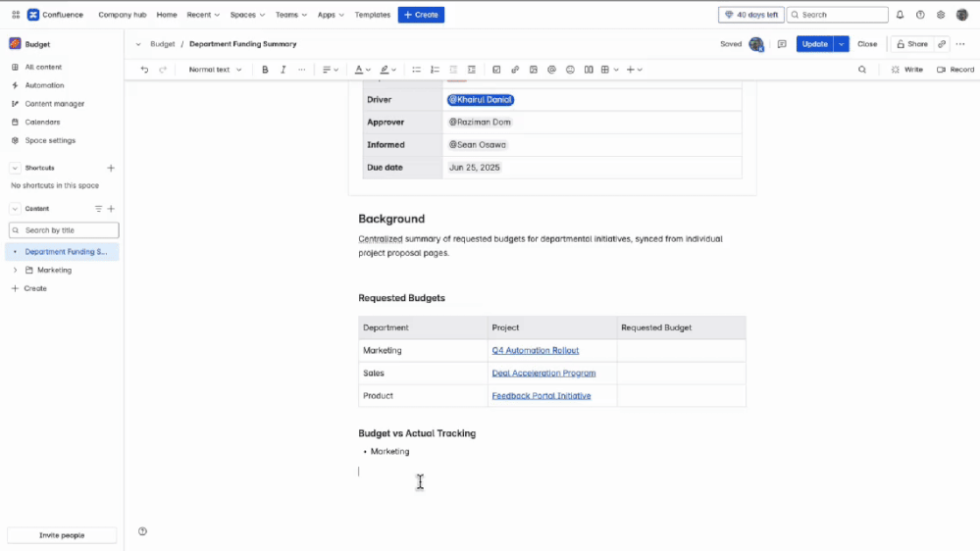980x551 pixels.
Task: Focus the top Search field
Action: tap(838, 15)
